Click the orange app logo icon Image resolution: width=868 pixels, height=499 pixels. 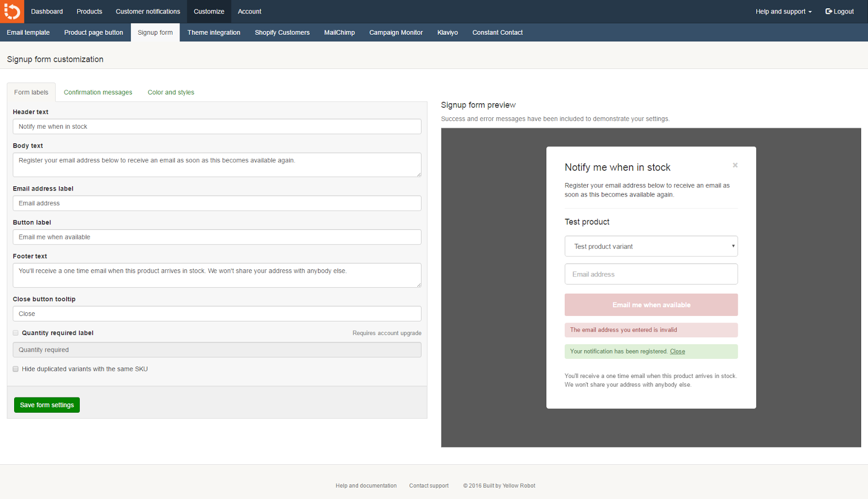point(12,11)
